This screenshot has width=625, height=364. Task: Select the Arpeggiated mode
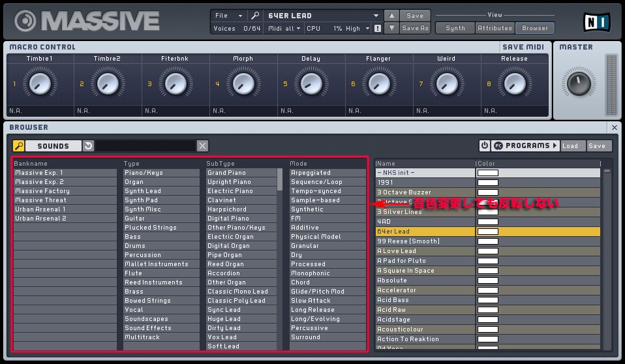(328, 173)
